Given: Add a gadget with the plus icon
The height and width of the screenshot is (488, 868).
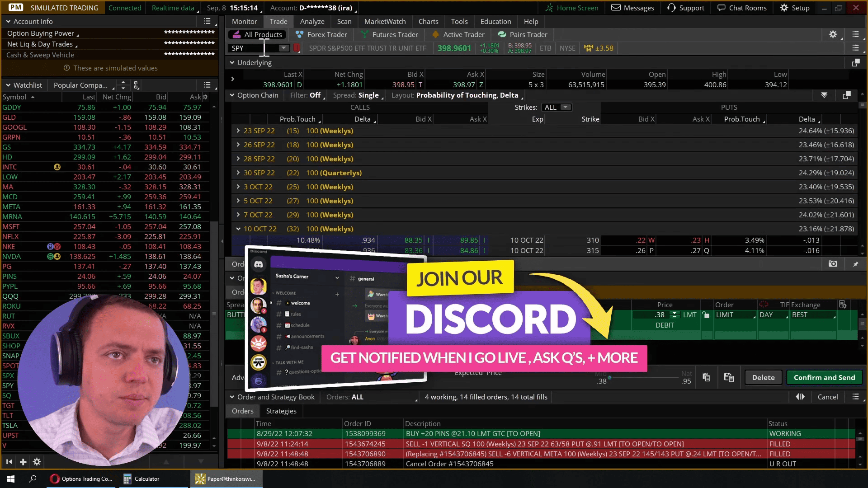Looking at the screenshot, I should 23,462.
